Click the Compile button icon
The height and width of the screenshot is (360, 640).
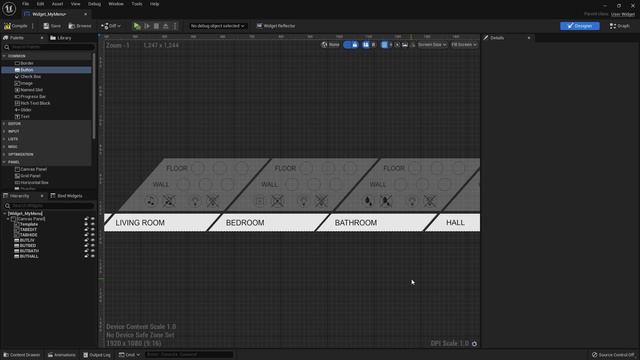tap(7, 26)
